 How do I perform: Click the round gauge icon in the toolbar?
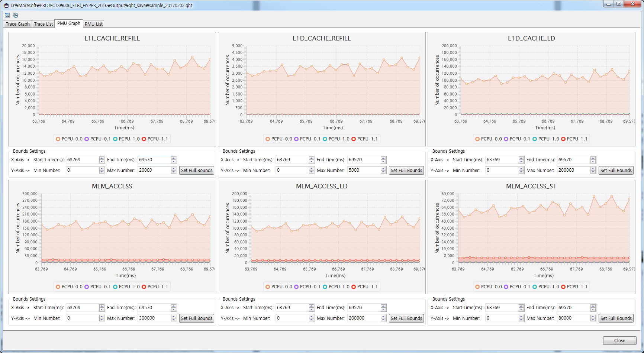(x=16, y=15)
